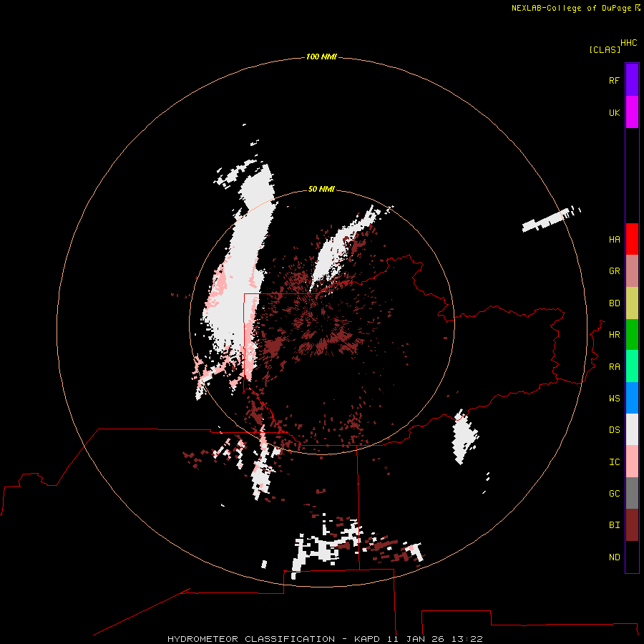The width and height of the screenshot is (644, 644).
Task: Select the BD yellow legend swatch
Action: (x=632, y=303)
